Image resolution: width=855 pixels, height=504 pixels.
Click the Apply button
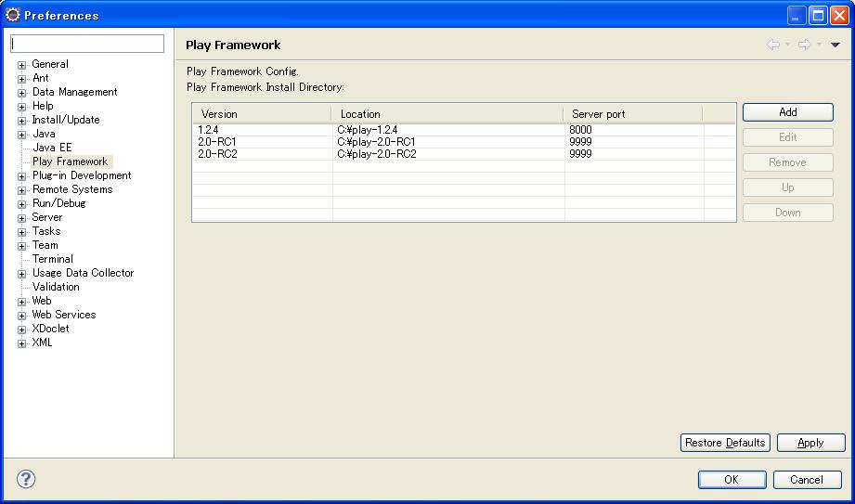(x=810, y=443)
